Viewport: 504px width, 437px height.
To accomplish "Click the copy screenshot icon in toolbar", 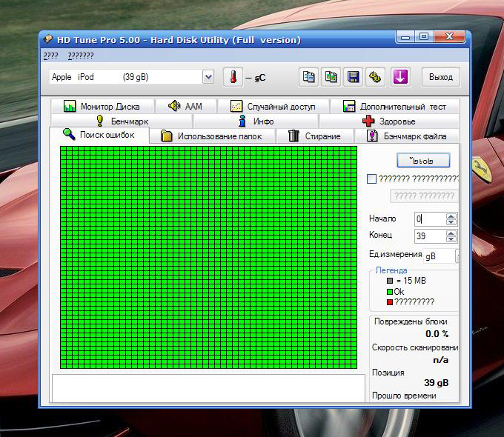I will coord(331,77).
